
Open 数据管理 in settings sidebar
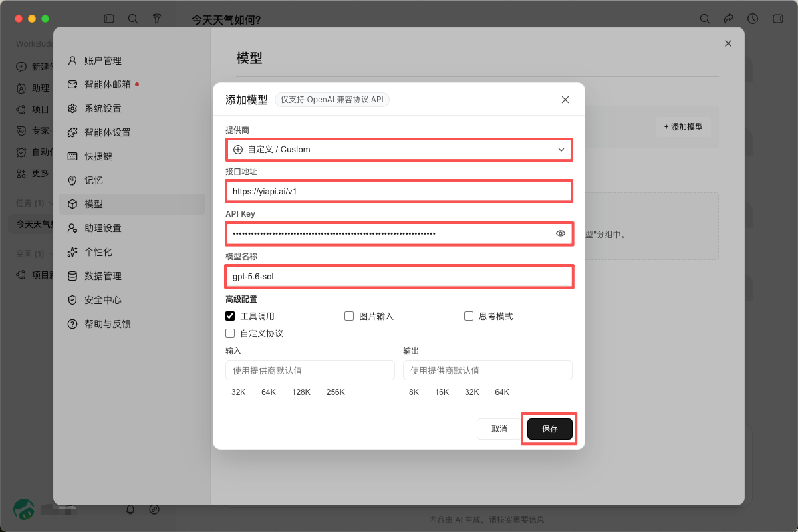tap(132, 276)
